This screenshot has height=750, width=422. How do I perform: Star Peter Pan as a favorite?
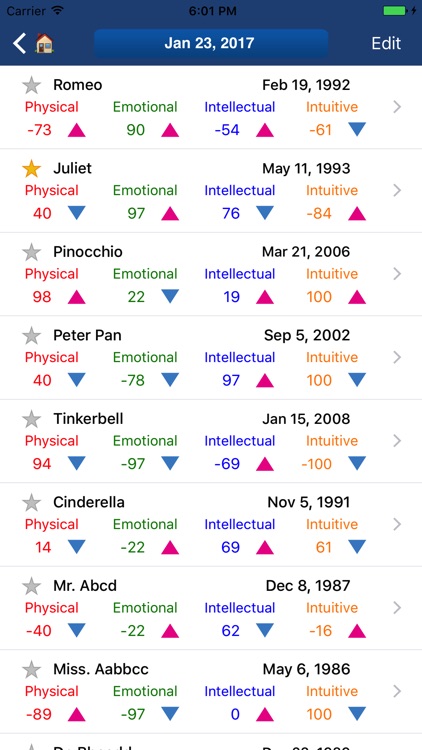pos(32,336)
